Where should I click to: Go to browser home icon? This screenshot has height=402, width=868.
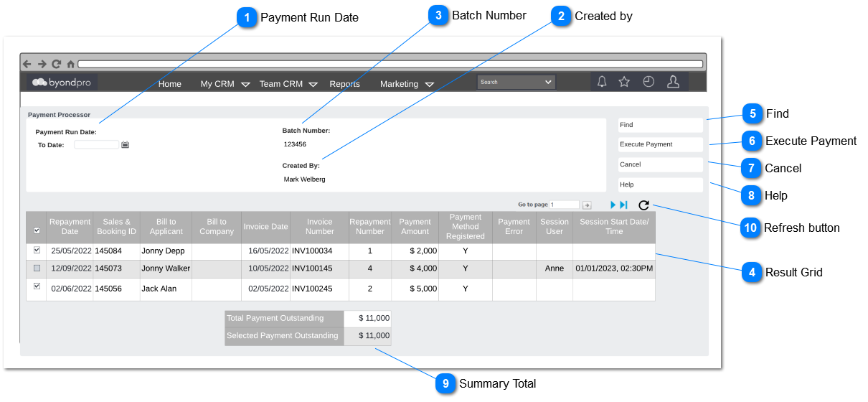point(70,64)
